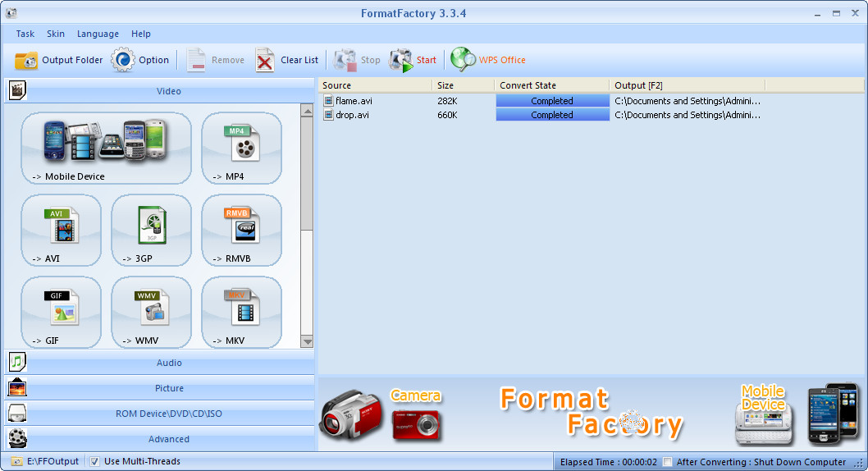Click the ROM Device disc drive icon
This screenshot has width=868, height=471.
coord(17,413)
